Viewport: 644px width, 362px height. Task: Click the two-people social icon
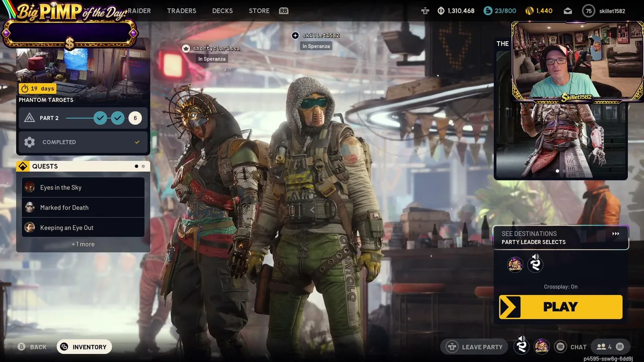coord(601,347)
